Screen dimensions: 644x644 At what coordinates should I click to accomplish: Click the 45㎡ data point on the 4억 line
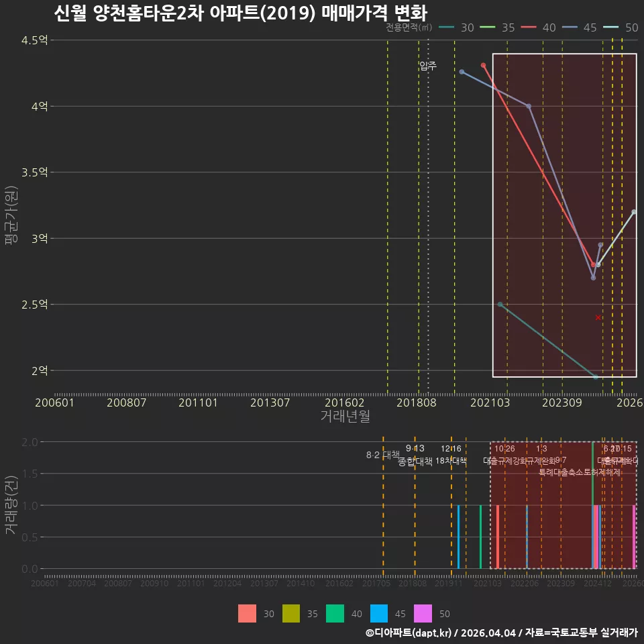529,107
